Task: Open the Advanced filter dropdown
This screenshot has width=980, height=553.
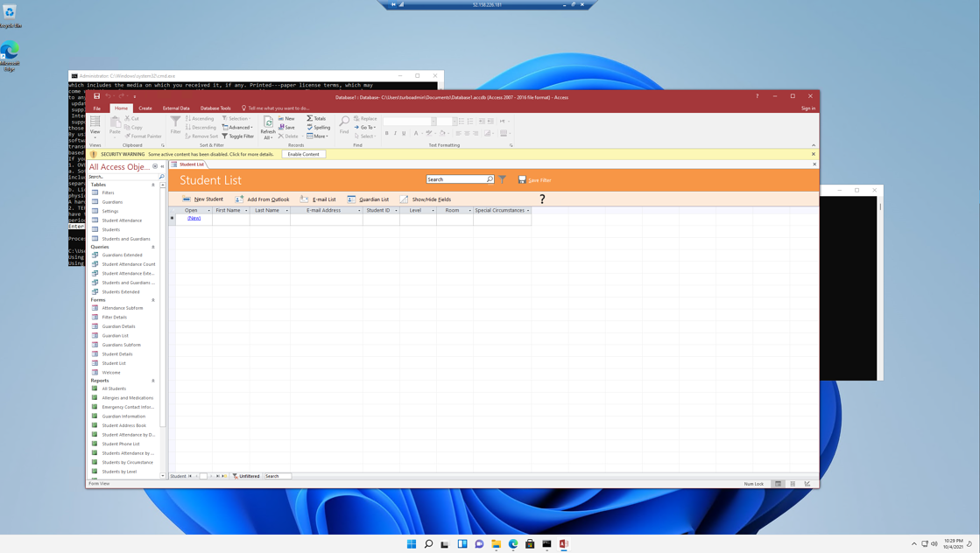Action: pyautogui.click(x=240, y=128)
